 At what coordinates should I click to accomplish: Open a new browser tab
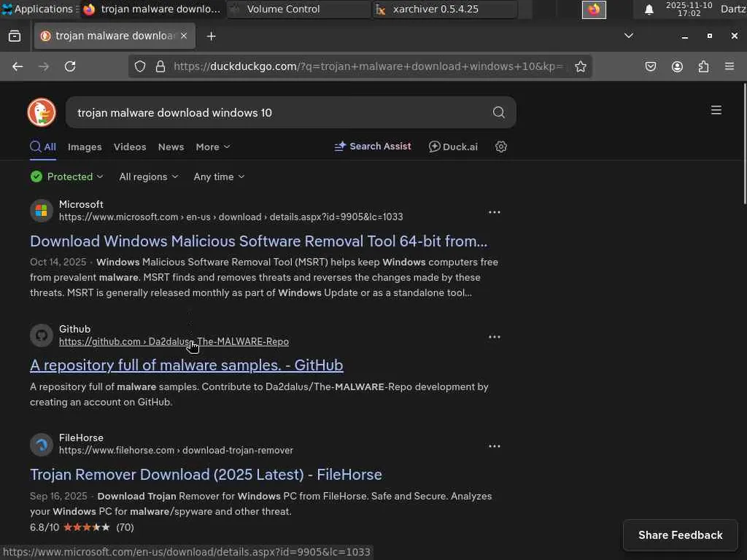[x=212, y=36]
